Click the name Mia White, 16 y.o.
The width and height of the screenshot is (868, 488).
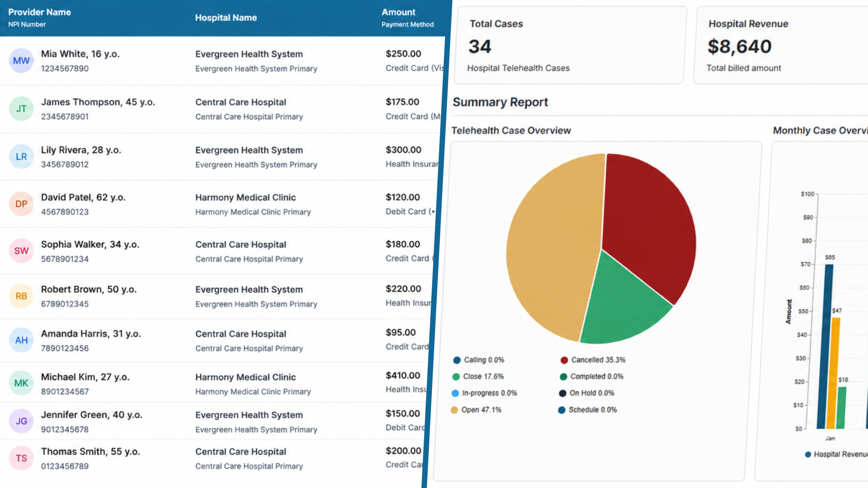tap(80, 54)
